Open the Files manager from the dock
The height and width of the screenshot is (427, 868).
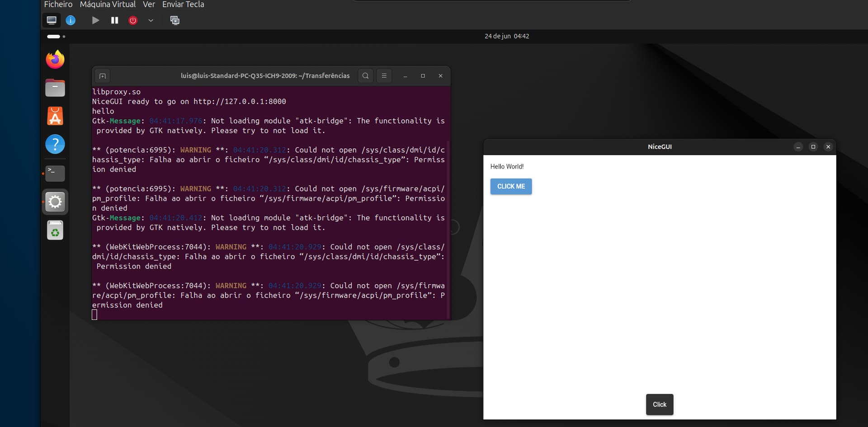click(55, 88)
